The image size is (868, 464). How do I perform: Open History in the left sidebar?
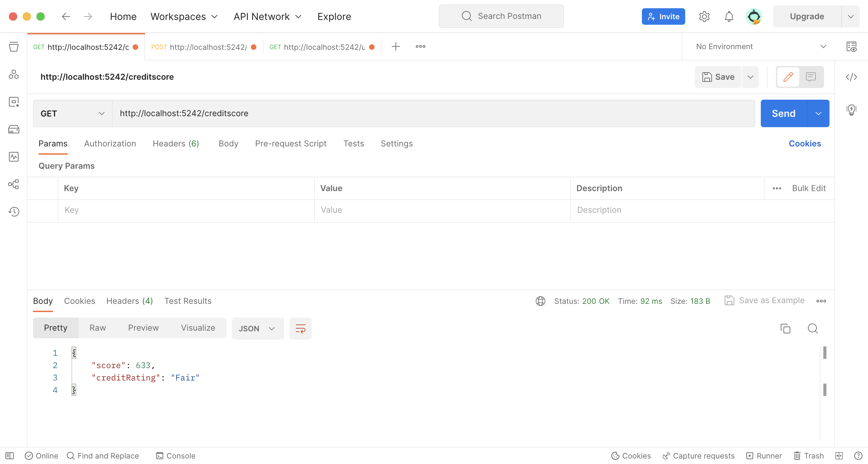(x=14, y=212)
